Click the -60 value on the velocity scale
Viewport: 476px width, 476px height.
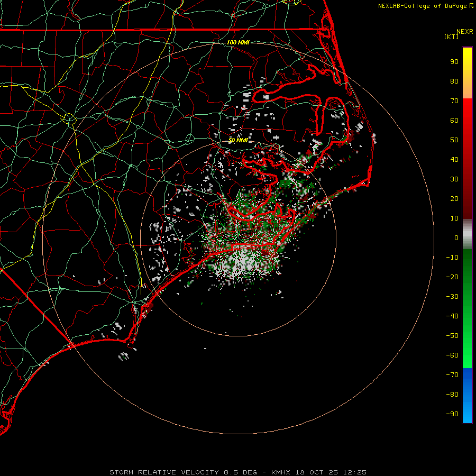(x=452, y=355)
